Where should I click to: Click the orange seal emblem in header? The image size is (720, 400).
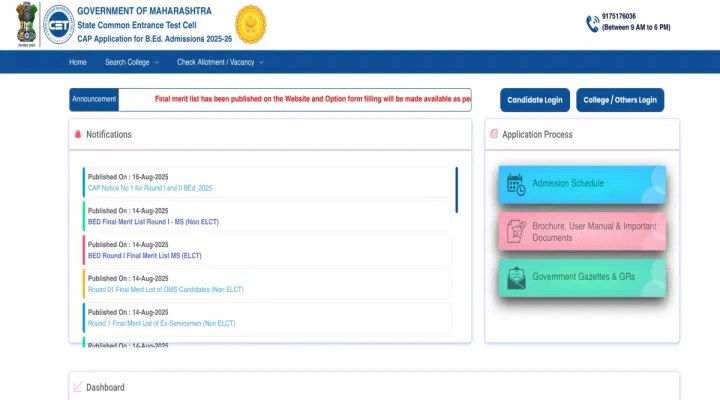pos(250,24)
